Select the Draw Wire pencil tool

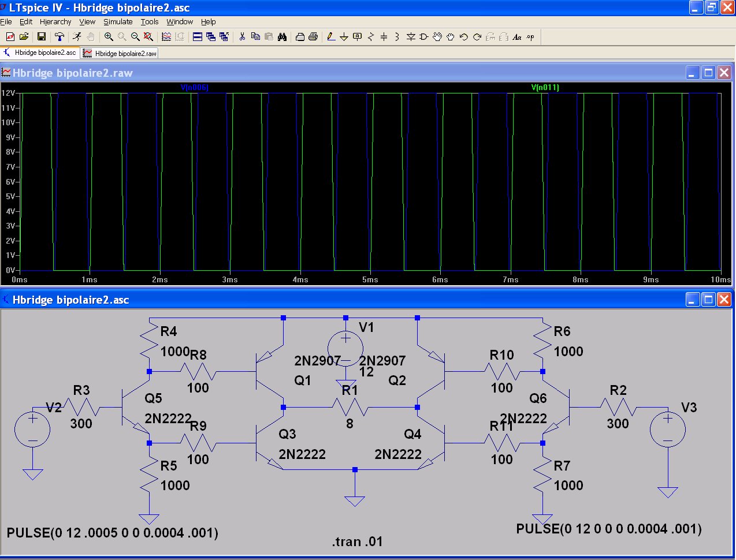pyautogui.click(x=330, y=37)
